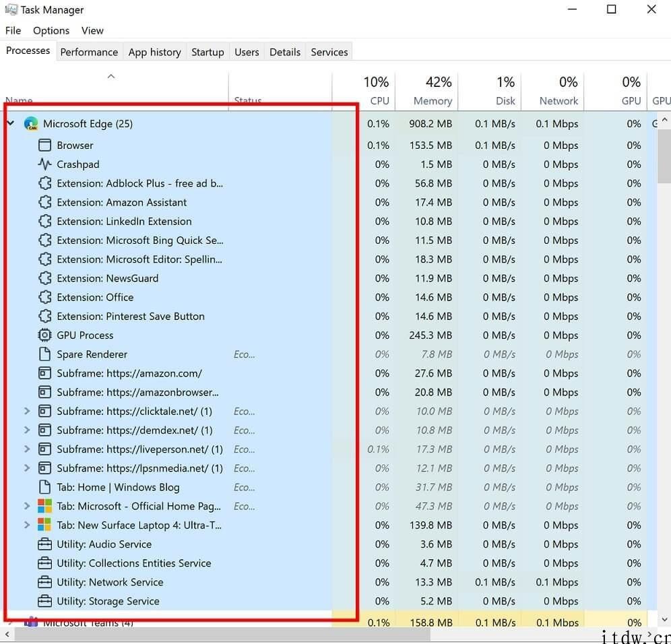Viewport: 671px width, 644px height.
Task: Select the GPU Process row text
Action: [85, 335]
